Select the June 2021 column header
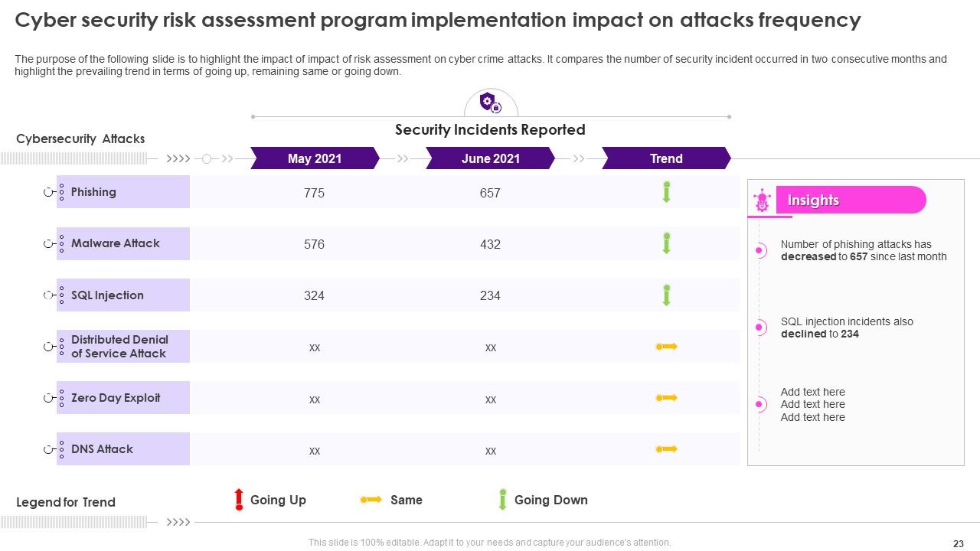Viewport: 980px width, 551px height. tap(490, 158)
